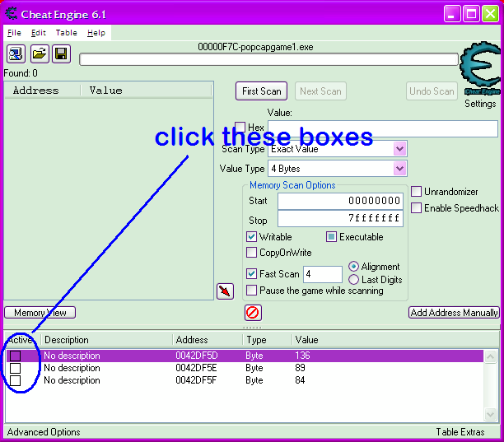504x442 pixels.
Task: Open the Table menu
Action: 66,33
